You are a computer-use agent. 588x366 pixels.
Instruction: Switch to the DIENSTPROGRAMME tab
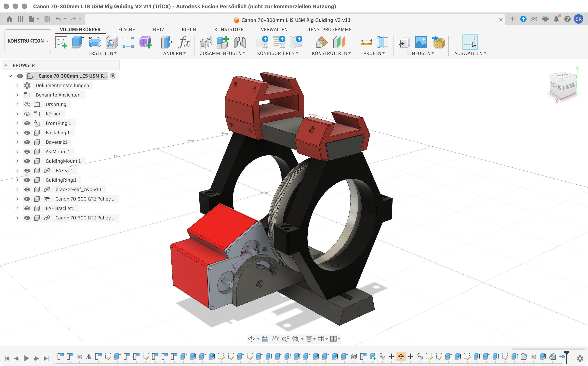(x=328, y=30)
